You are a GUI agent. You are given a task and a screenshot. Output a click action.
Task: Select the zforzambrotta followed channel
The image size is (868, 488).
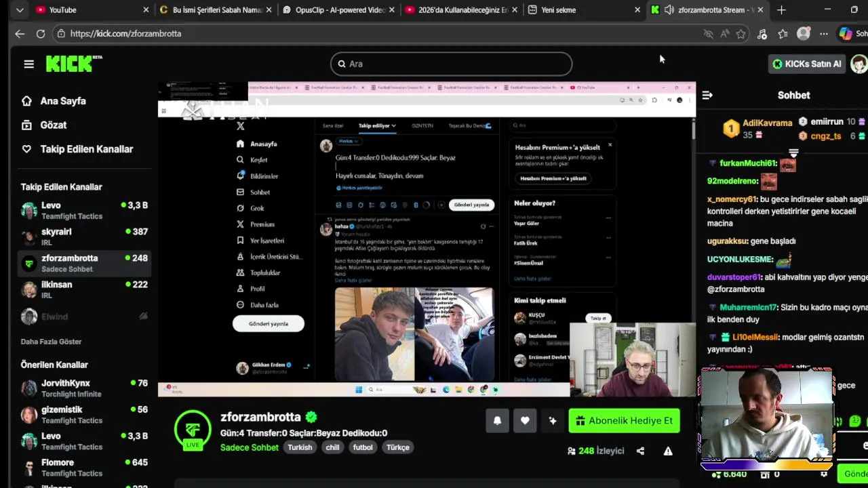(85, 263)
